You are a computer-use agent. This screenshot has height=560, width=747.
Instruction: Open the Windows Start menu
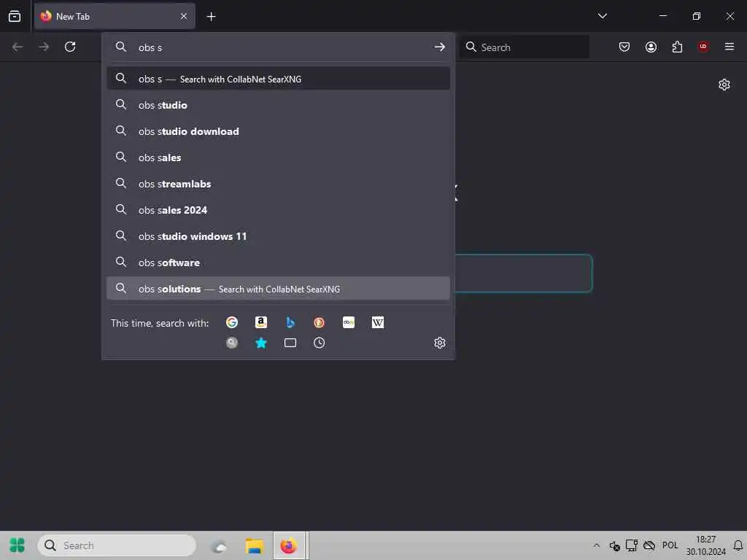17,545
